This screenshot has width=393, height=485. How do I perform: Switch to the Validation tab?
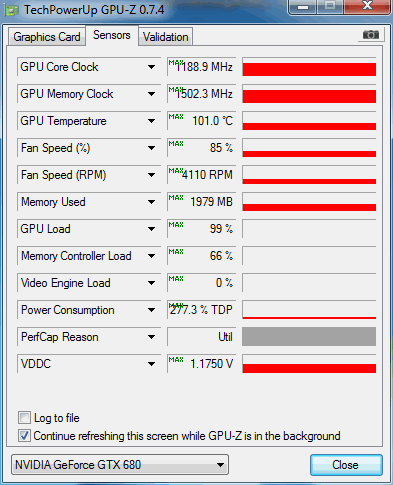pyautogui.click(x=166, y=37)
